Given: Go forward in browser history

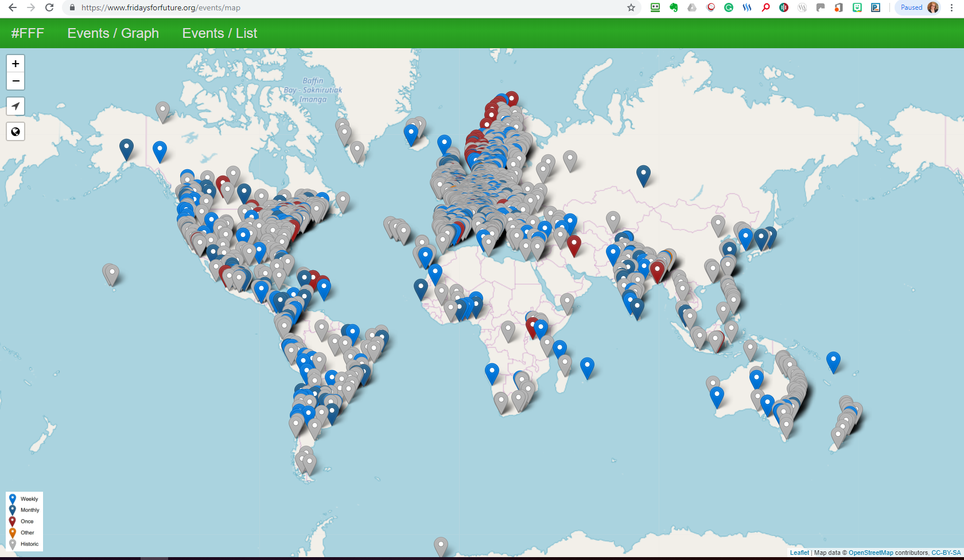Looking at the screenshot, I should 31,7.
